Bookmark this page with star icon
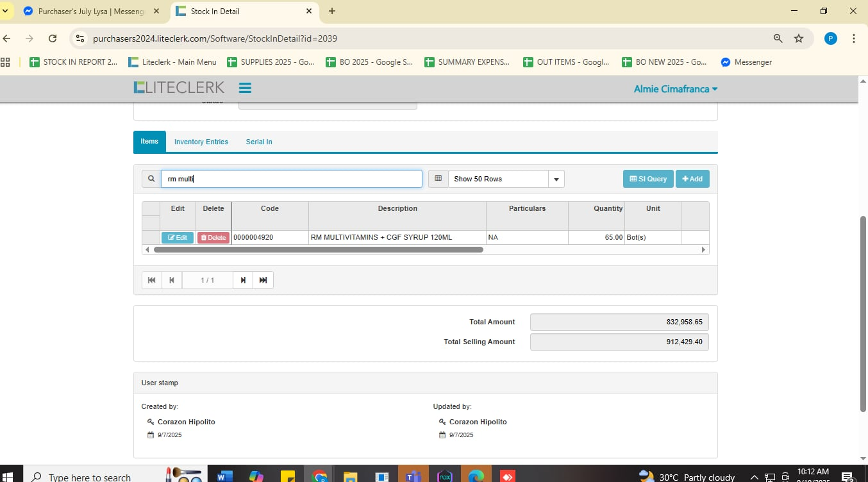 coord(799,38)
